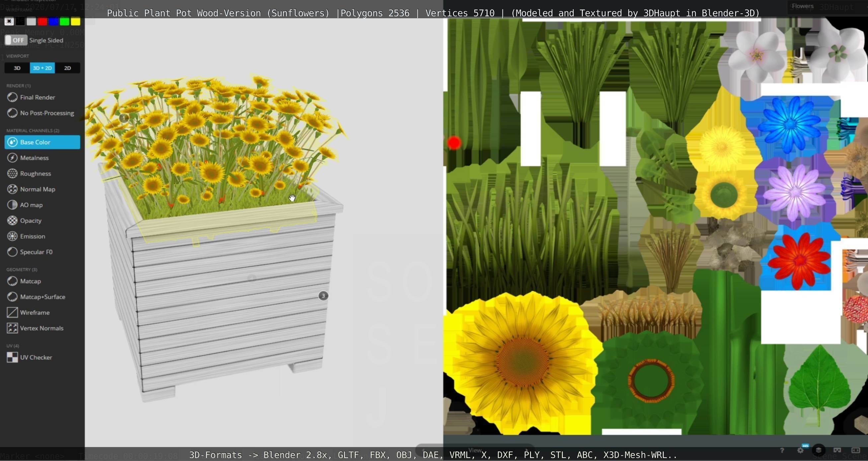The image size is (868, 461).
Task: Open the HD settings gear
Action: pos(801,450)
